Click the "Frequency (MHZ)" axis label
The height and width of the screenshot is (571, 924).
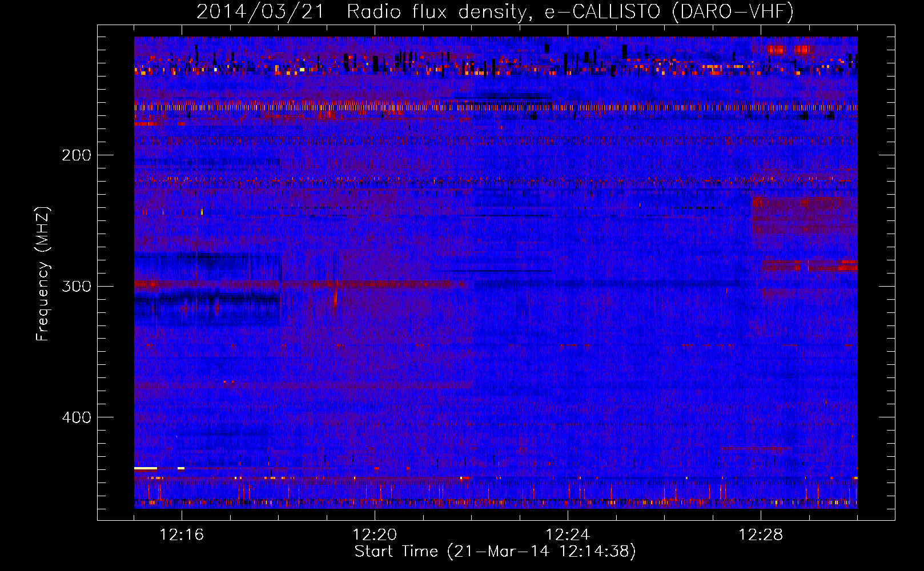pos(43,274)
